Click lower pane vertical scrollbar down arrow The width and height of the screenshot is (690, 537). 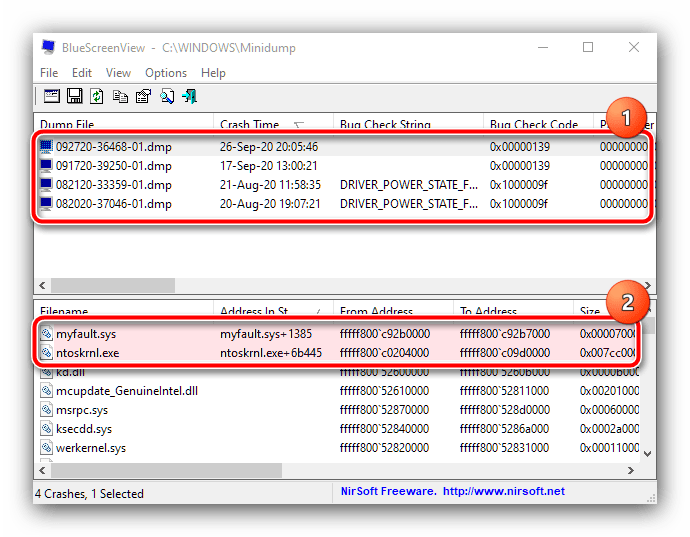pyautogui.click(x=647, y=453)
